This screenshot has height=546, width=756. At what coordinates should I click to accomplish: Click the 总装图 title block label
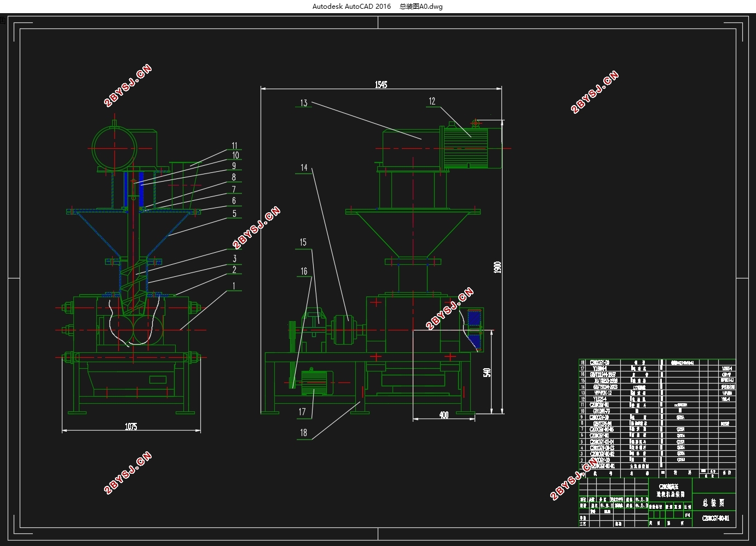713,502
